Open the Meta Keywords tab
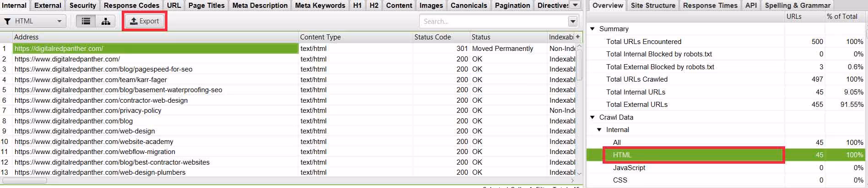Image resolution: width=868 pixels, height=188 pixels. pos(320,6)
